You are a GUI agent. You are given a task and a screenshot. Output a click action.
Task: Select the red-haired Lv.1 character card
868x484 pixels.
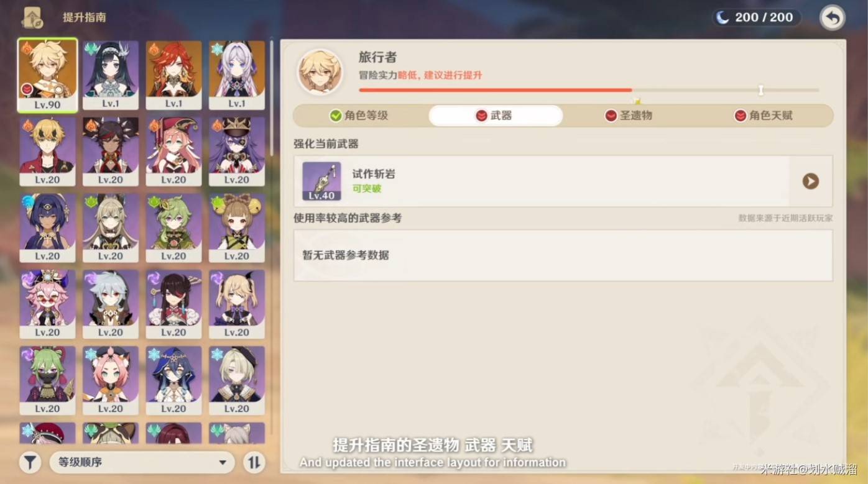pos(173,75)
